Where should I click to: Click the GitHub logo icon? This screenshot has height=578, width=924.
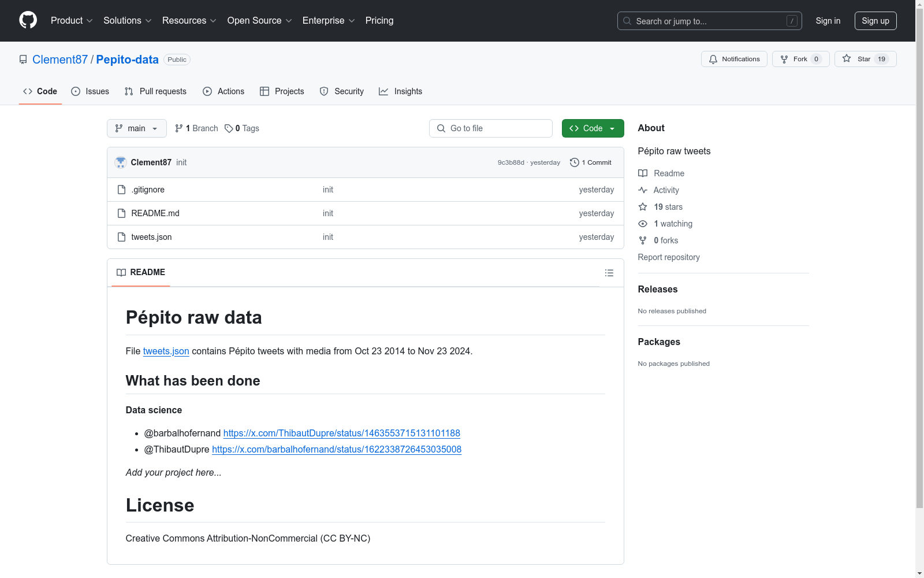pyautogui.click(x=28, y=20)
